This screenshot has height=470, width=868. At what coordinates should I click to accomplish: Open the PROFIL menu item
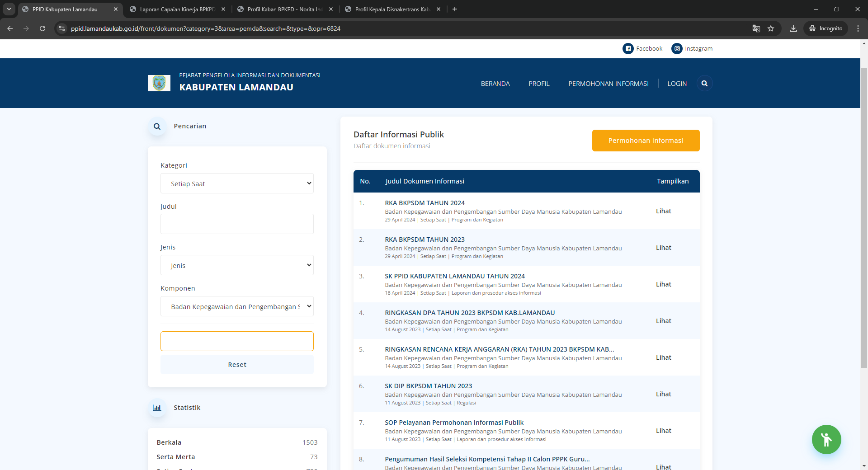pyautogui.click(x=539, y=84)
